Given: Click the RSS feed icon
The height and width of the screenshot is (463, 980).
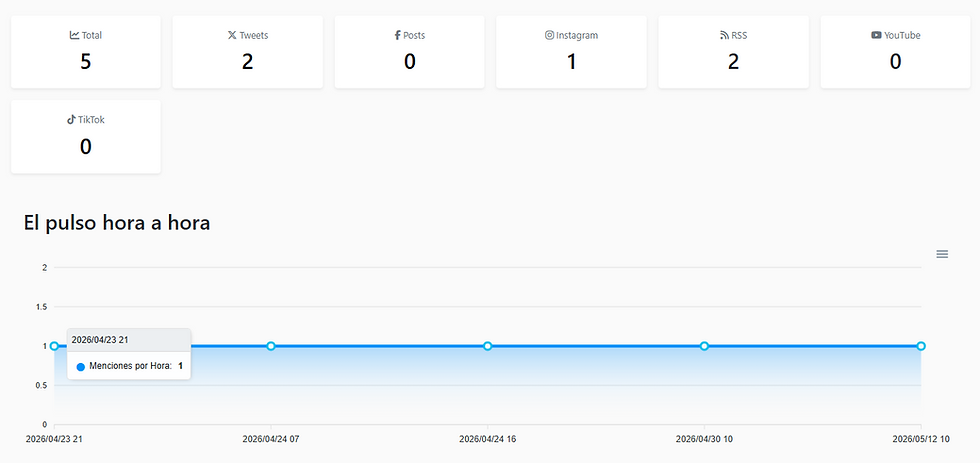Looking at the screenshot, I should coord(724,35).
